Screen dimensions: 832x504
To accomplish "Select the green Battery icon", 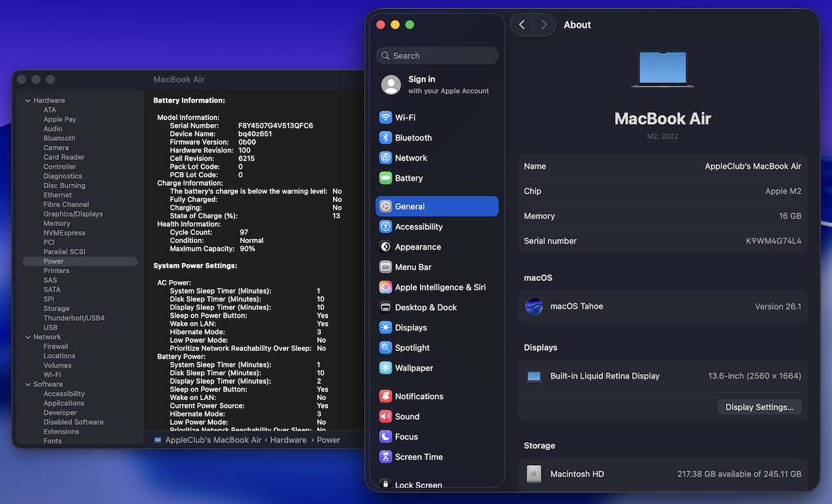I will pyautogui.click(x=386, y=178).
